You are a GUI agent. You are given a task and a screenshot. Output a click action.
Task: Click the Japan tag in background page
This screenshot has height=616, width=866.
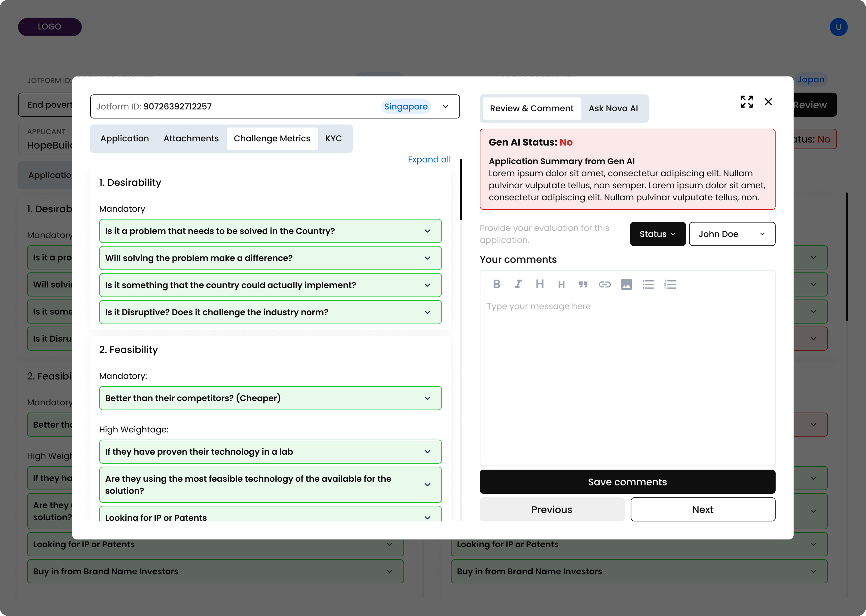click(x=810, y=80)
